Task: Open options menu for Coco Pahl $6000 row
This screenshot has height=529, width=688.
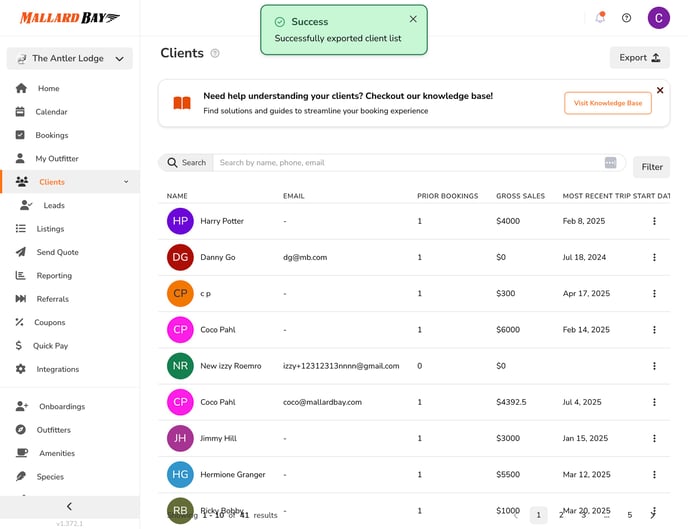Action: point(654,329)
